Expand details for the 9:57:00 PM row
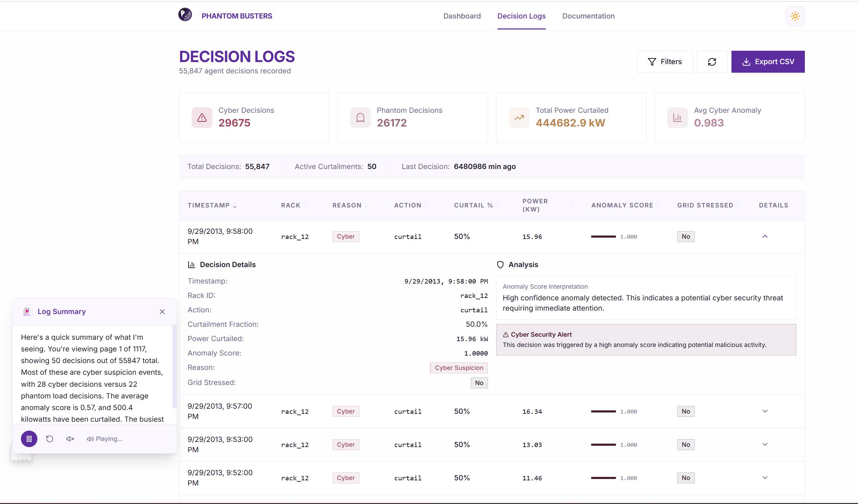The width and height of the screenshot is (858, 504). click(x=765, y=411)
